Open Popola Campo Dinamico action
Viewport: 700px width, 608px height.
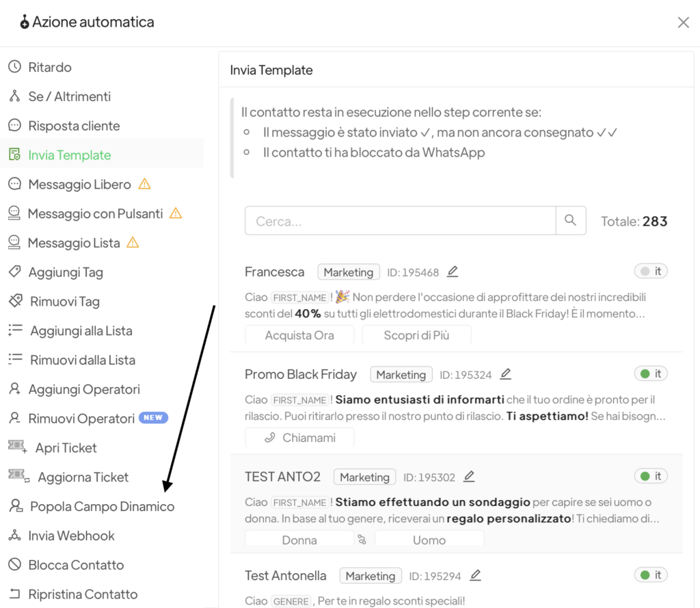[102, 507]
